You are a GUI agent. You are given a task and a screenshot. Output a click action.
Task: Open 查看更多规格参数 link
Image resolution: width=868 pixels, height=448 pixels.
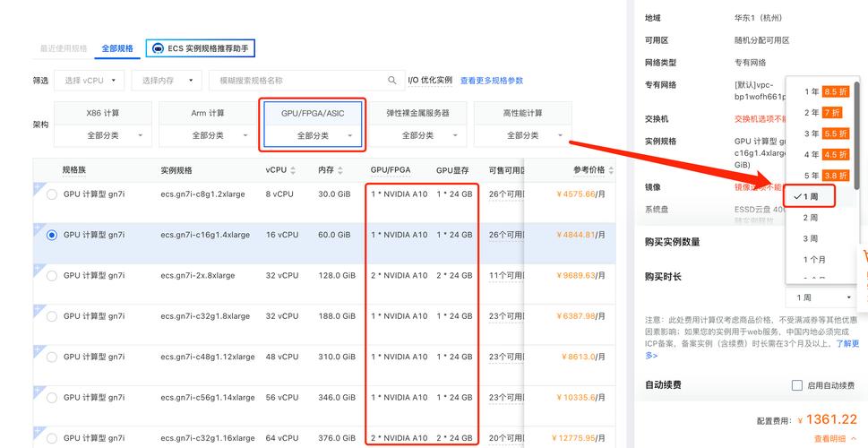(491, 81)
